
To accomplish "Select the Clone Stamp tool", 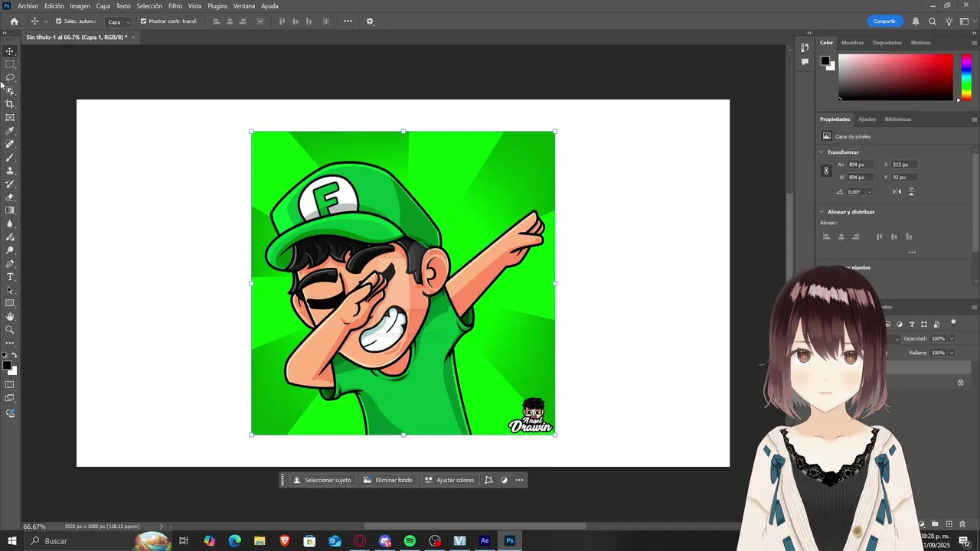I will pos(10,171).
